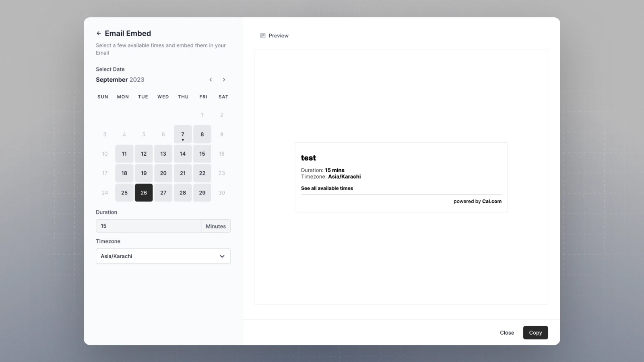
Task: Visit powered by Cal.com link
Action: tap(477, 201)
